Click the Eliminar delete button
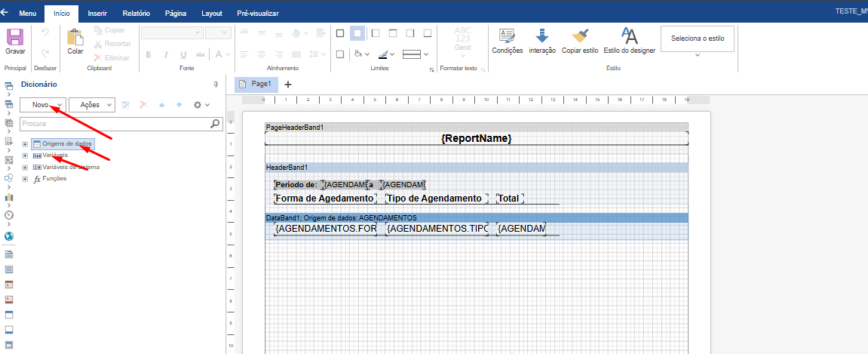 (112, 57)
